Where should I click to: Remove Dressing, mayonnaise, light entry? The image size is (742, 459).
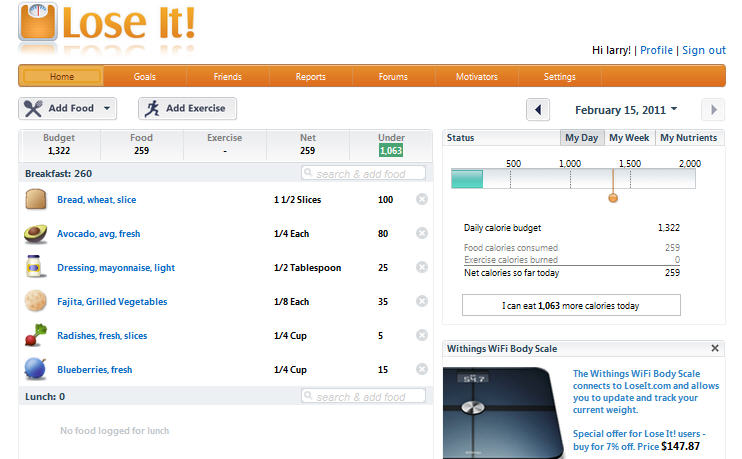click(x=422, y=267)
